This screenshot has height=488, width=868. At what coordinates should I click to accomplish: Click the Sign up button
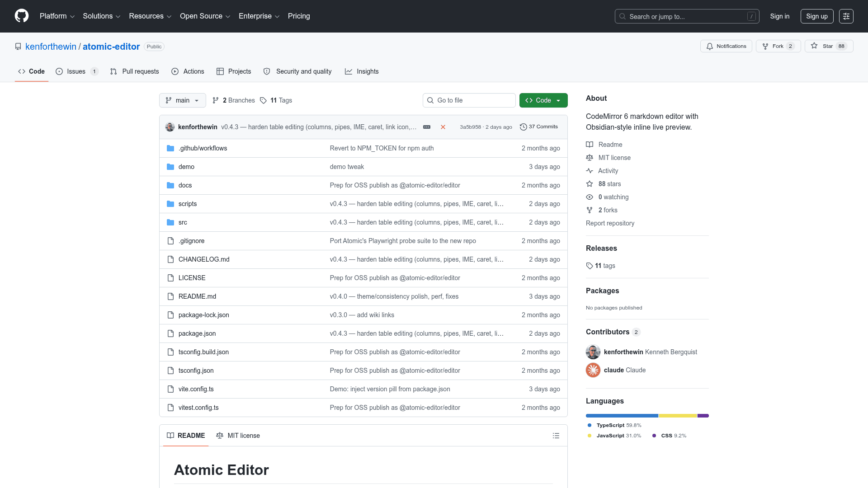click(x=817, y=16)
